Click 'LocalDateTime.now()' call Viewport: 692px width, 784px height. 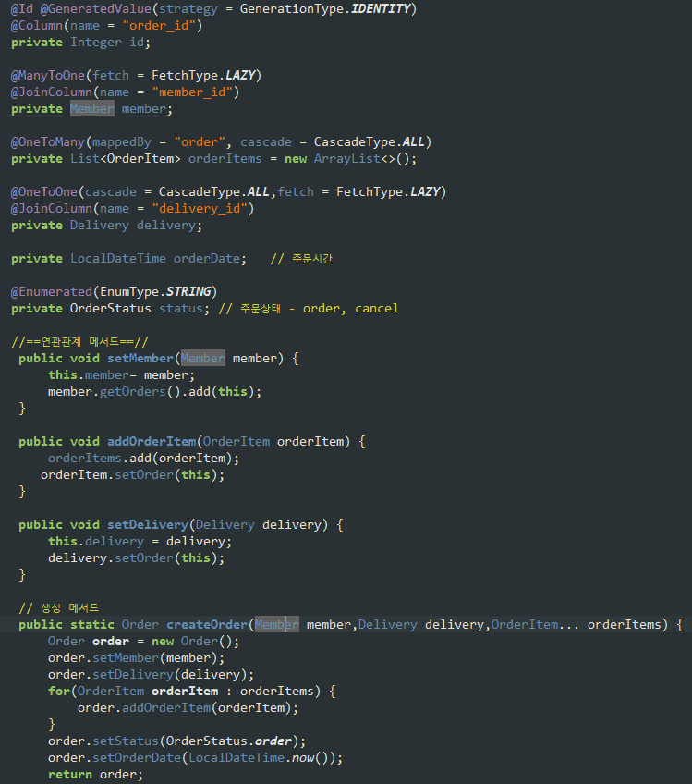pyautogui.click(x=258, y=758)
